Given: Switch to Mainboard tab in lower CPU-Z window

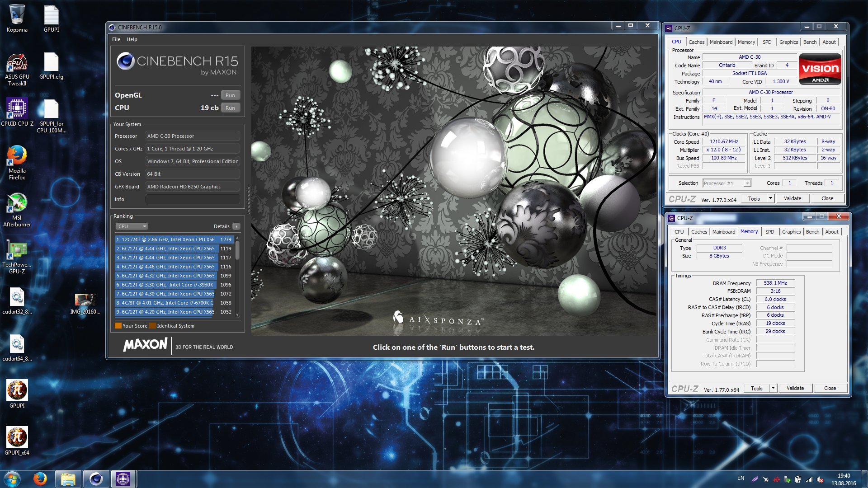Looking at the screenshot, I should (724, 232).
